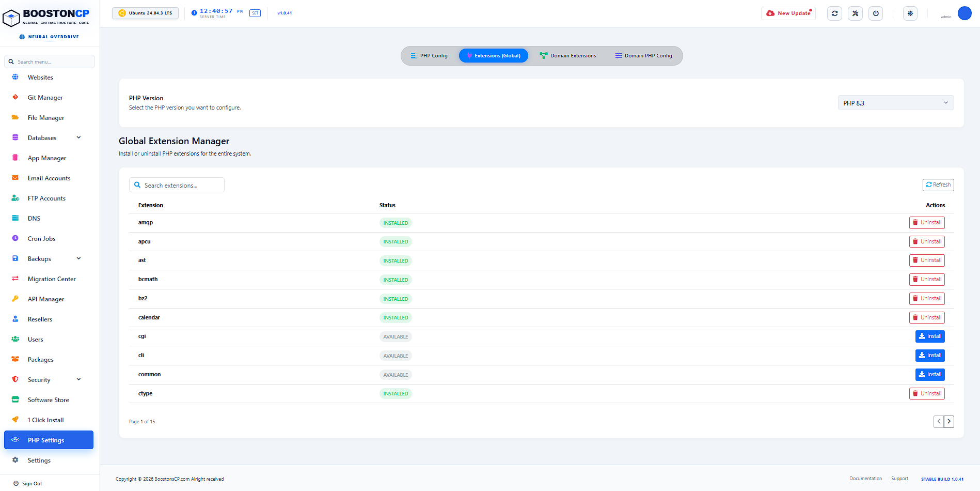Screen dimensions: 980x491
Task: Open Software Store
Action: pyautogui.click(x=48, y=400)
